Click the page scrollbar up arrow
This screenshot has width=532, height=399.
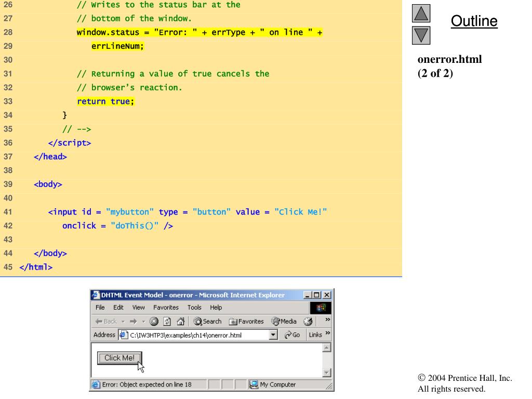click(x=326, y=348)
